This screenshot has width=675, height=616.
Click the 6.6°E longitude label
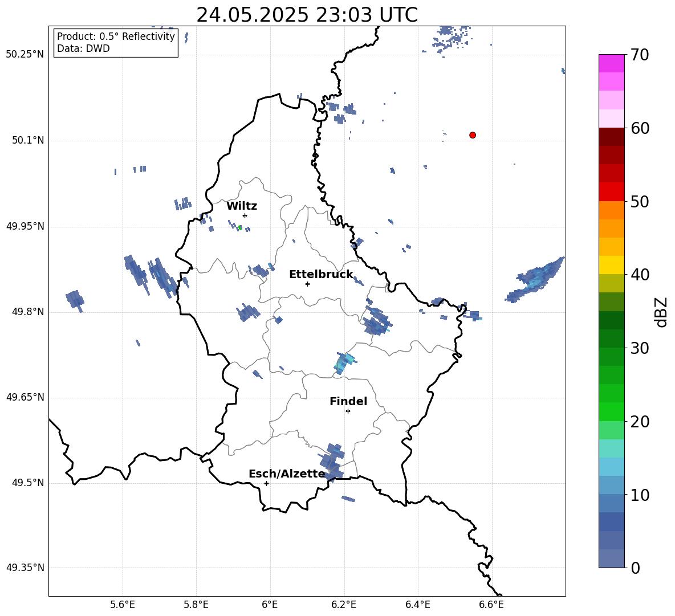[491, 605]
